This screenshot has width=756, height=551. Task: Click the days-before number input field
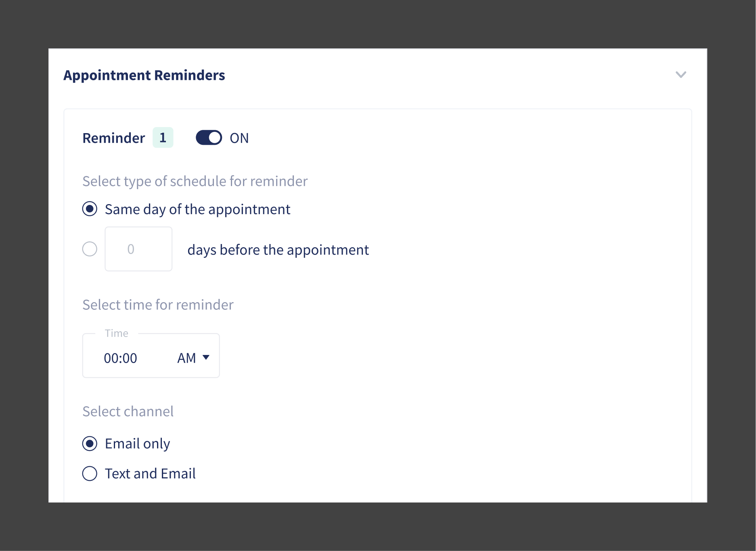point(138,249)
